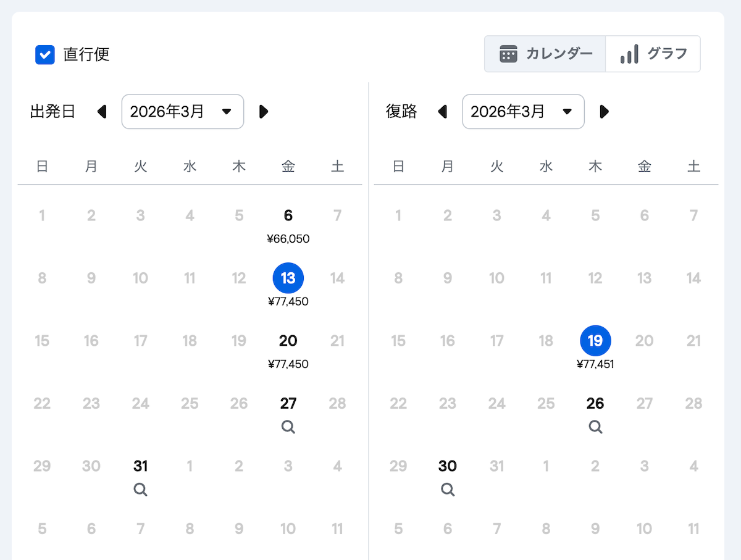Switch to the グラフ graph view tab
741x560 pixels.
(653, 54)
